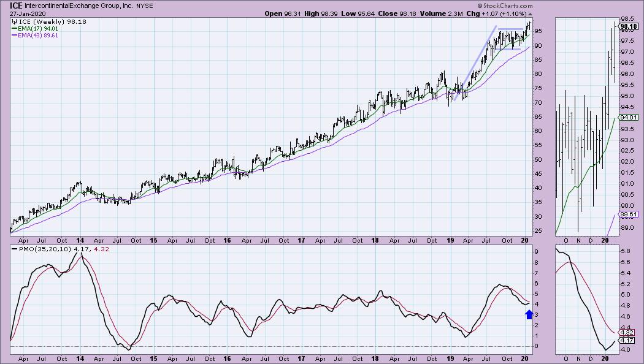This screenshot has height=364, width=644.
Task: Click the 60 label on the main price axis
Action: pos(539,131)
